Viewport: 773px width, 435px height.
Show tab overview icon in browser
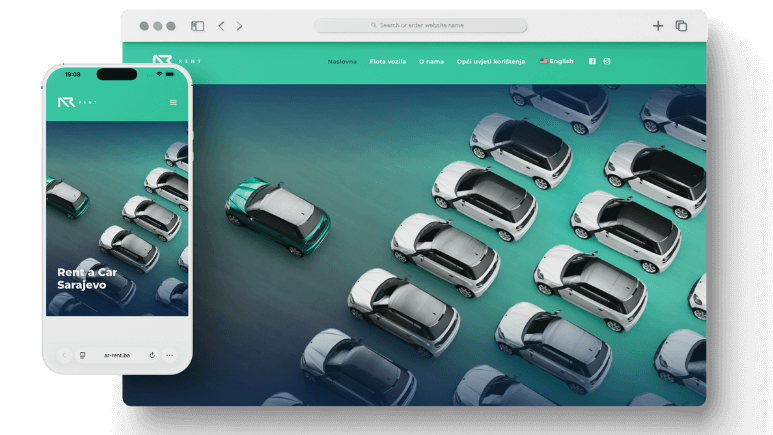(681, 26)
